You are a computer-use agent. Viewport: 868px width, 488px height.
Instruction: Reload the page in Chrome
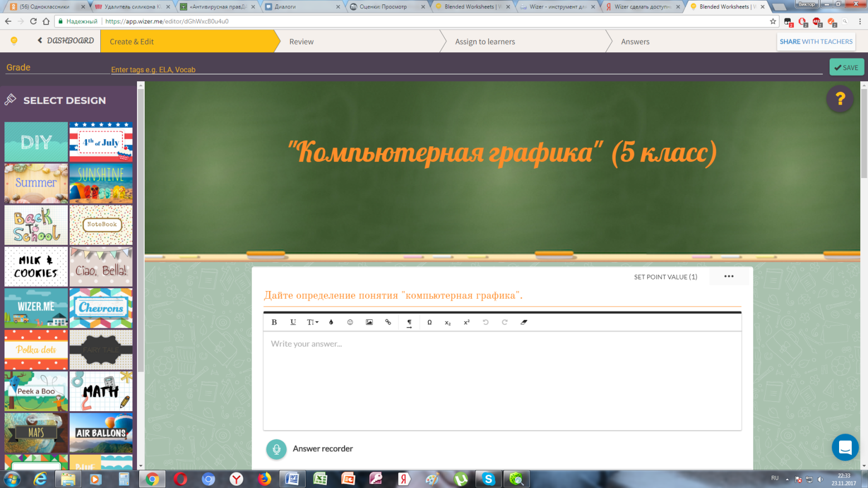[x=33, y=21]
